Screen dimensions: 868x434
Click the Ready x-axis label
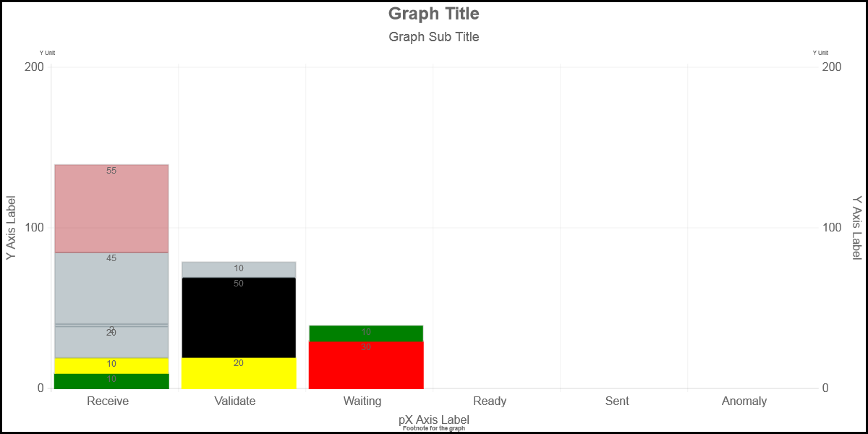point(490,401)
